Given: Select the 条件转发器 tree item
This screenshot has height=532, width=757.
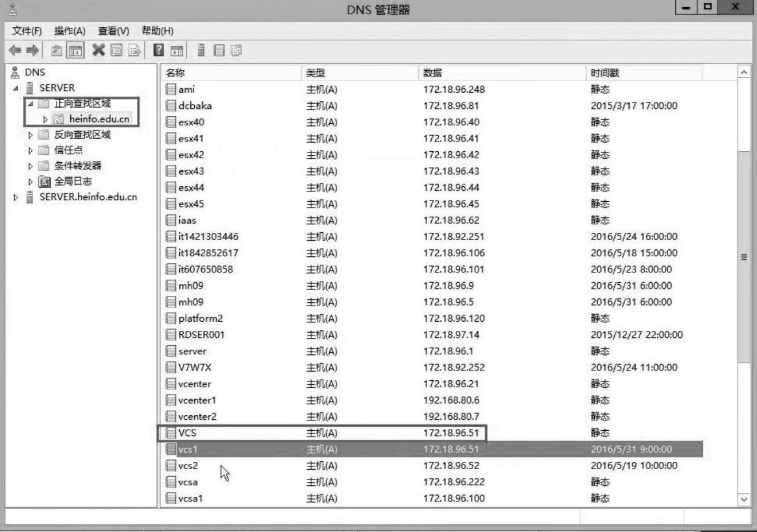Looking at the screenshot, I should click(x=78, y=166).
